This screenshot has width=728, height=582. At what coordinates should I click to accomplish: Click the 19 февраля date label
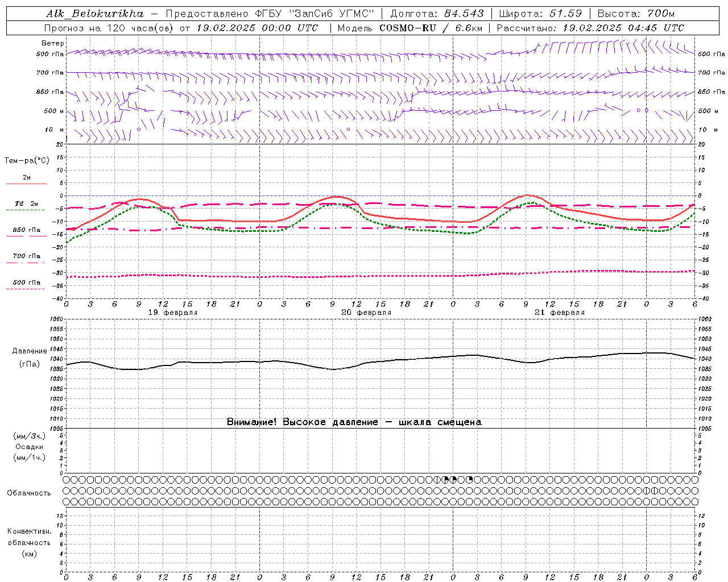tap(173, 313)
